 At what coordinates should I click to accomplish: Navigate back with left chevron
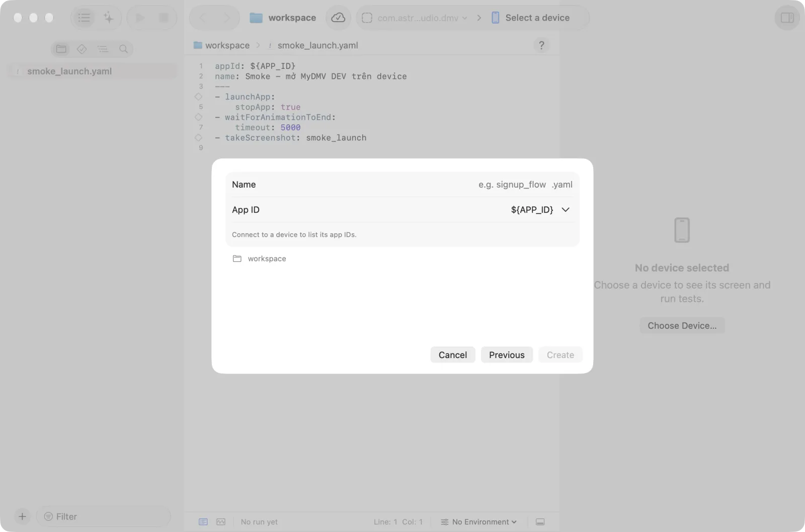click(203, 18)
